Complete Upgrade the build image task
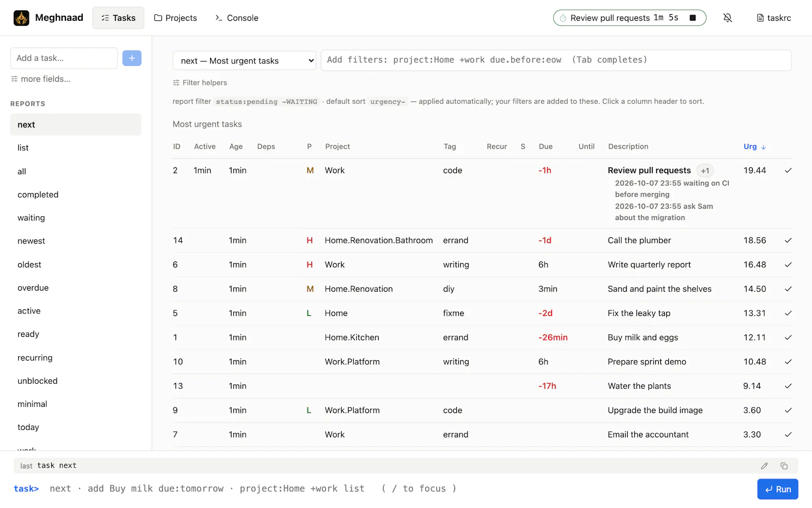 (788, 410)
